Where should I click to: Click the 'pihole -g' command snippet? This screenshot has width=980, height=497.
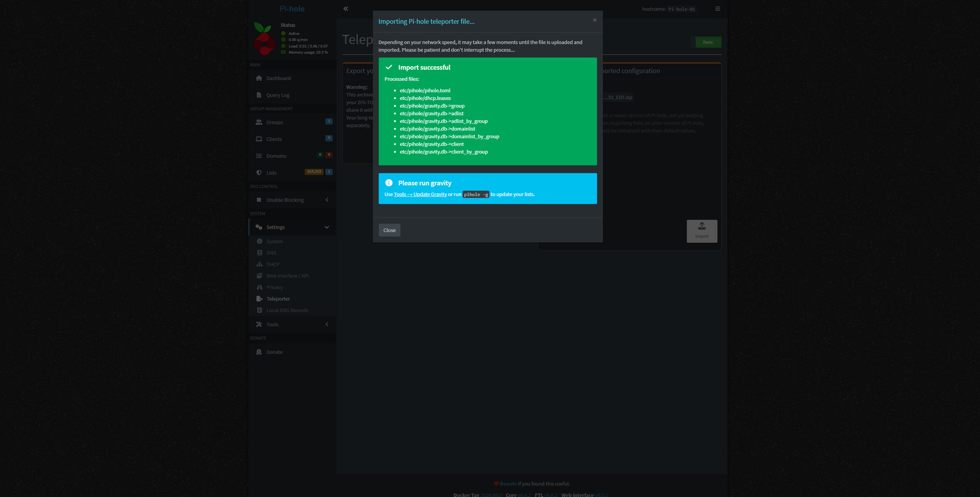[x=476, y=195]
